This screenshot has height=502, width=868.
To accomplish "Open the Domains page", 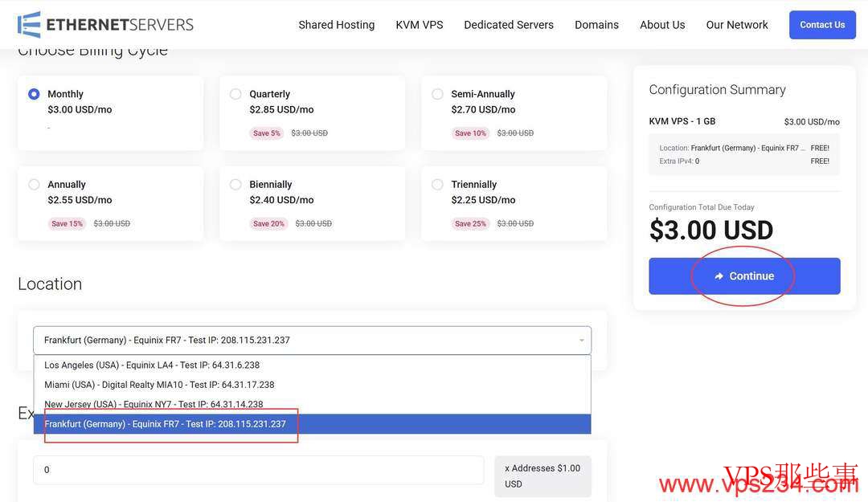I will point(596,25).
